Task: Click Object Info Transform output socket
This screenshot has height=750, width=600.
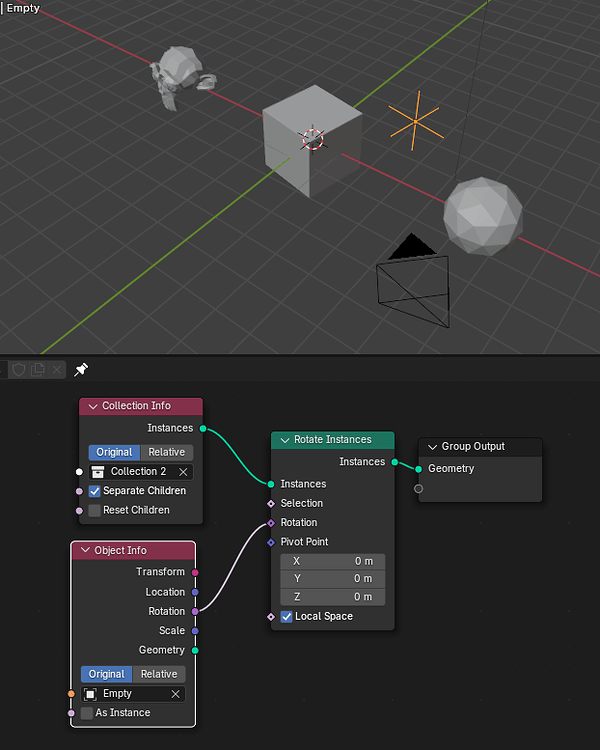Action: click(x=195, y=572)
